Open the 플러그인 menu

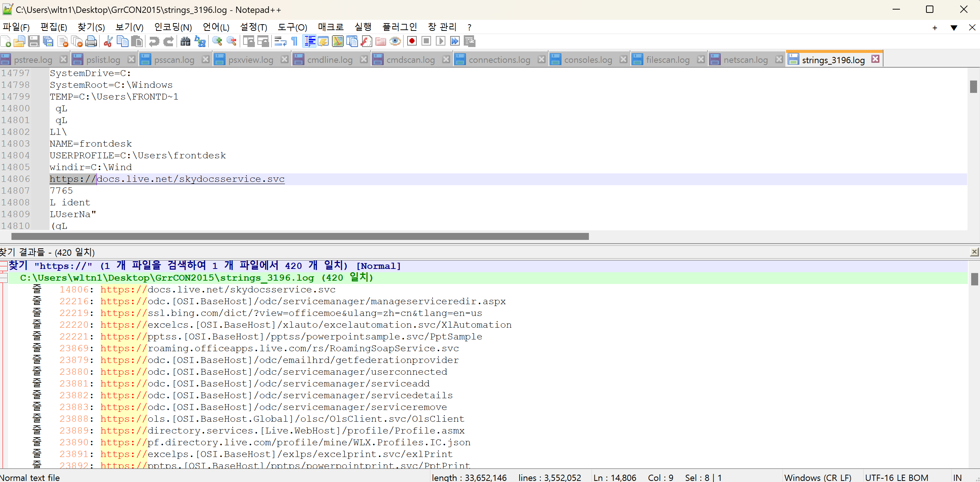pos(400,27)
